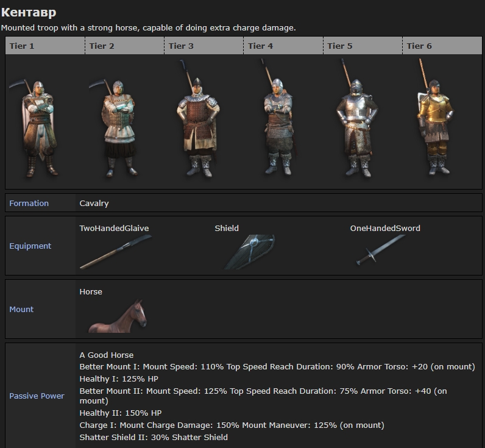Select the OneHandedSword equipment icon
The image size is (485, 448).
[x=380, y=250]
